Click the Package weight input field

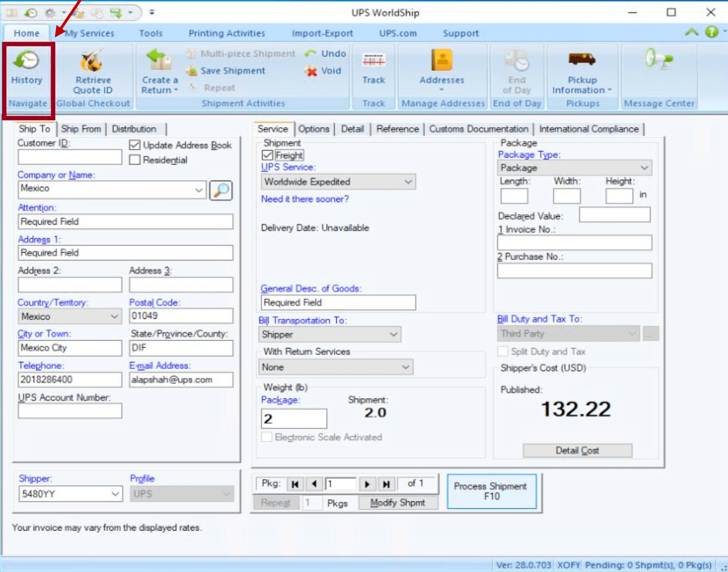[294, 419]
